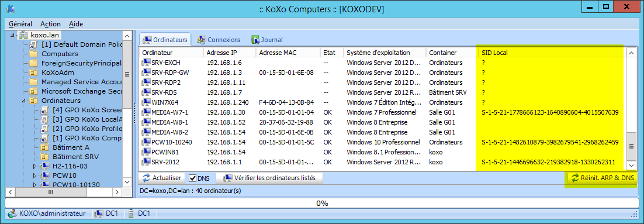Image resolution: width=644 pixels, height=224 pixels.
Task: Click Vérifier les ordinateurs listés button
Action: (269, 178)
